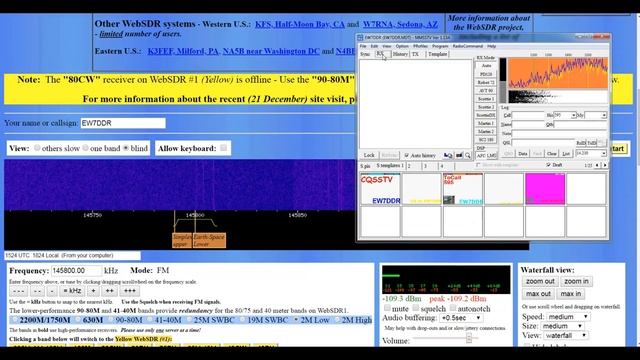Click the left arrow next to Draft
640x360 pixels.
598,165
